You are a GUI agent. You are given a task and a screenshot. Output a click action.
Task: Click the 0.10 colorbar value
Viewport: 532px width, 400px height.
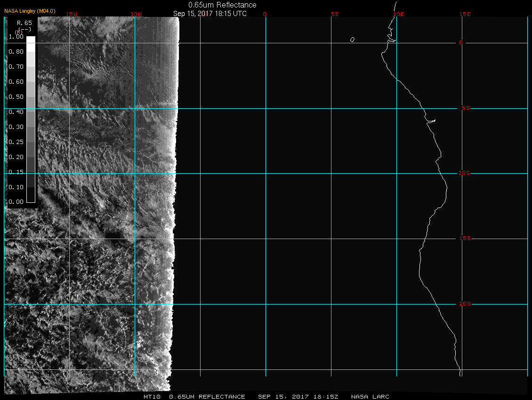(16, 187)
